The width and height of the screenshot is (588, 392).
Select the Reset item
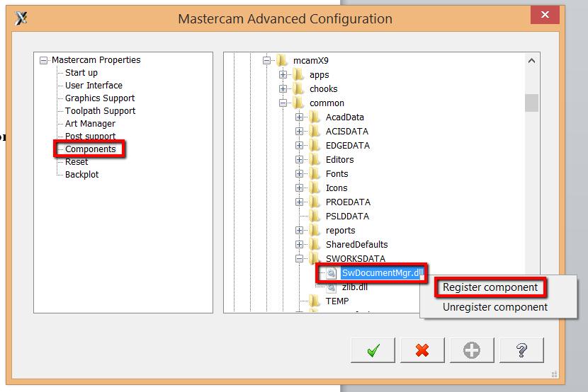[x=77, y=162]
